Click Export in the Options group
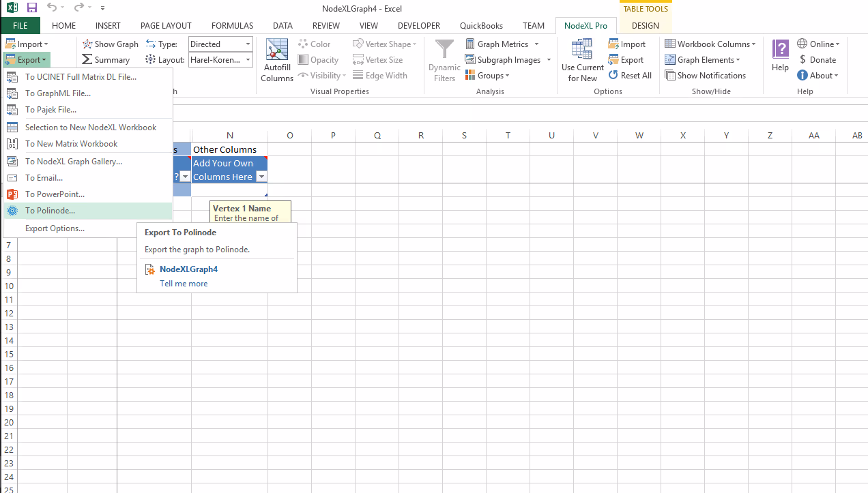This screenshot has height=493, width=868. coord(626,60)
